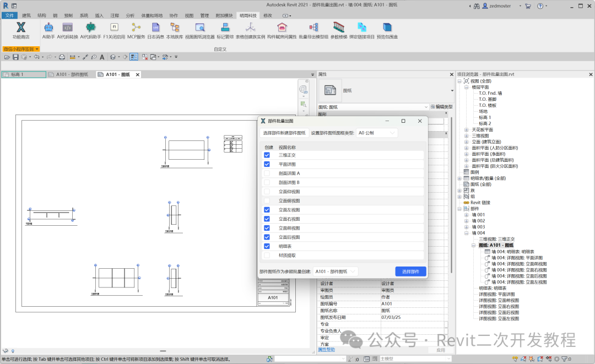The width and height of the screenshot is (595, 364).
Task: Open the Help question mark icon
Action: tap(540, 6)
